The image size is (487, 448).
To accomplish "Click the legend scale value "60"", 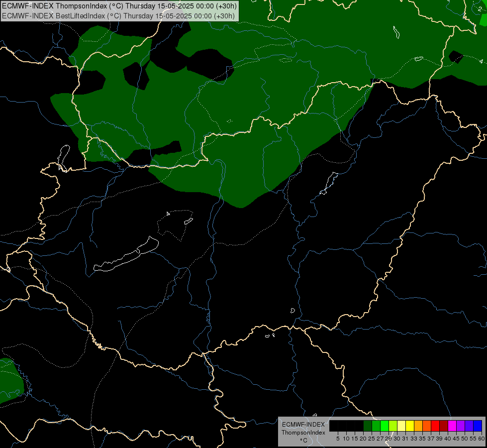I will click(482, 439).
